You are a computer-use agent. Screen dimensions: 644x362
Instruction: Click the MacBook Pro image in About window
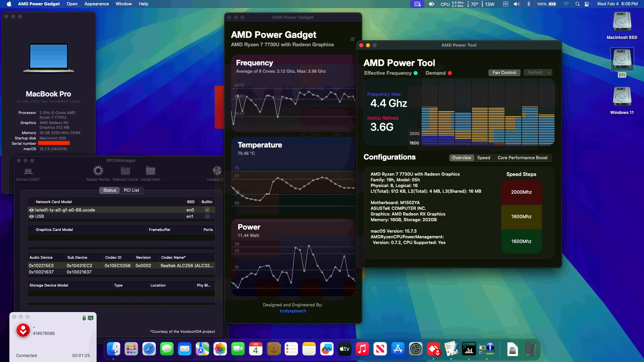point(49,58)
